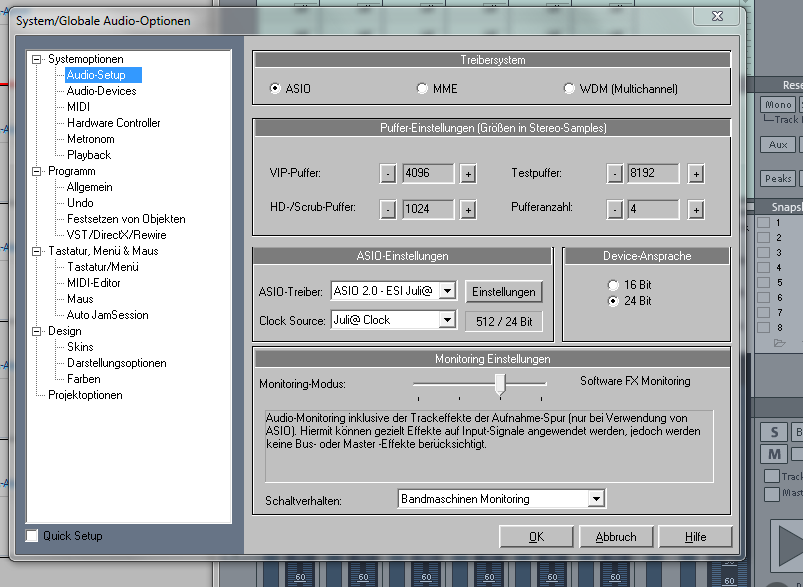Tick snapshot checkbox 6 in the mixer
The width and height of the screenshot is (803, 587).
pos(764,297)
